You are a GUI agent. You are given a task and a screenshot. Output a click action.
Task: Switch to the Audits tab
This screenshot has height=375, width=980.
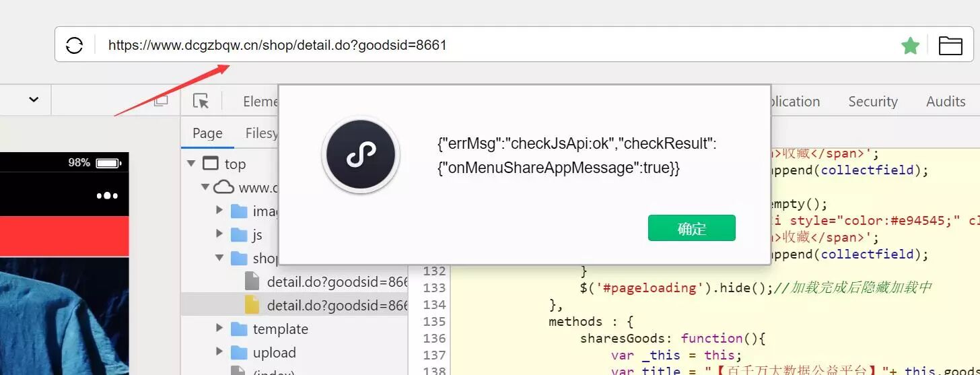(x=945, y=101)
